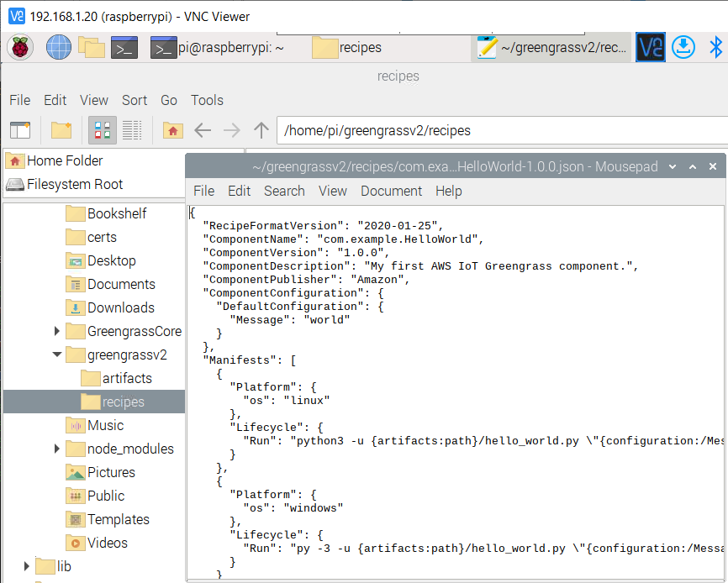Viewport: 728px width, 583px height.
Task: Close the Mousepad window
Action: 713,166
